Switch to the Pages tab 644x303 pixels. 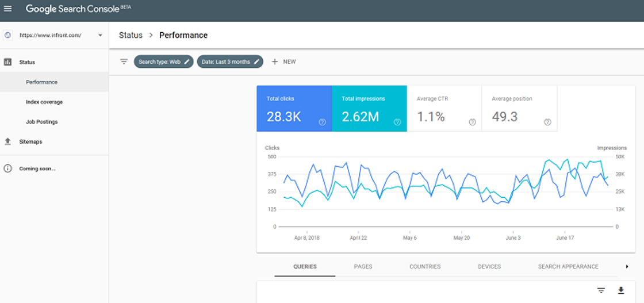[x=363, y=267]
